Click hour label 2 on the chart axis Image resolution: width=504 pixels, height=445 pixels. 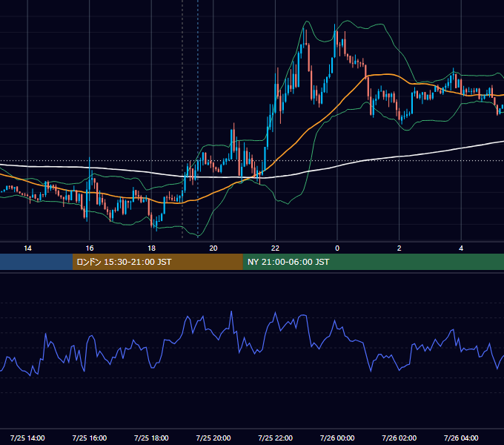point(399,248)
